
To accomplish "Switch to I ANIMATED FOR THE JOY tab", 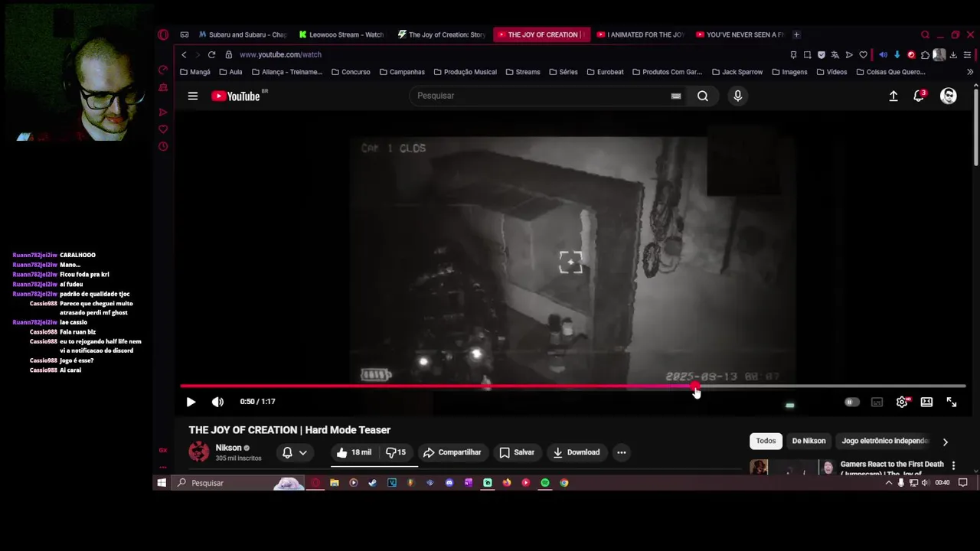I will [x=641, y=34].
